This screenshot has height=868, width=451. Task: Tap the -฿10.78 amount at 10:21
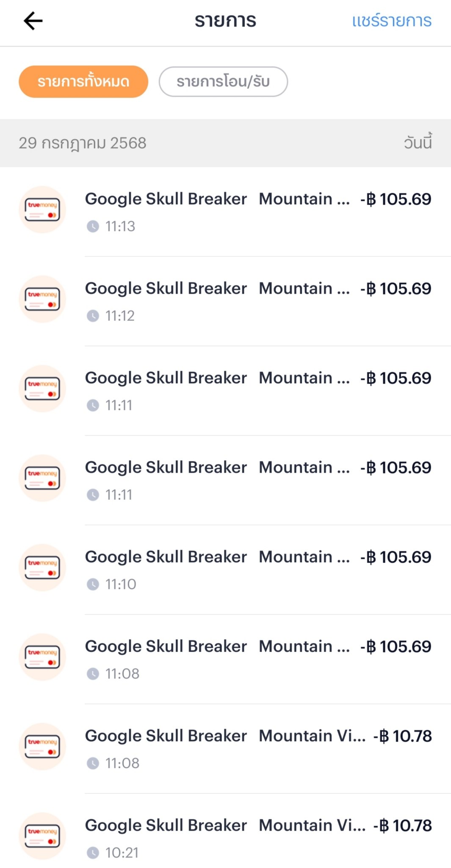pyautogui.click(x=403, y=826)
